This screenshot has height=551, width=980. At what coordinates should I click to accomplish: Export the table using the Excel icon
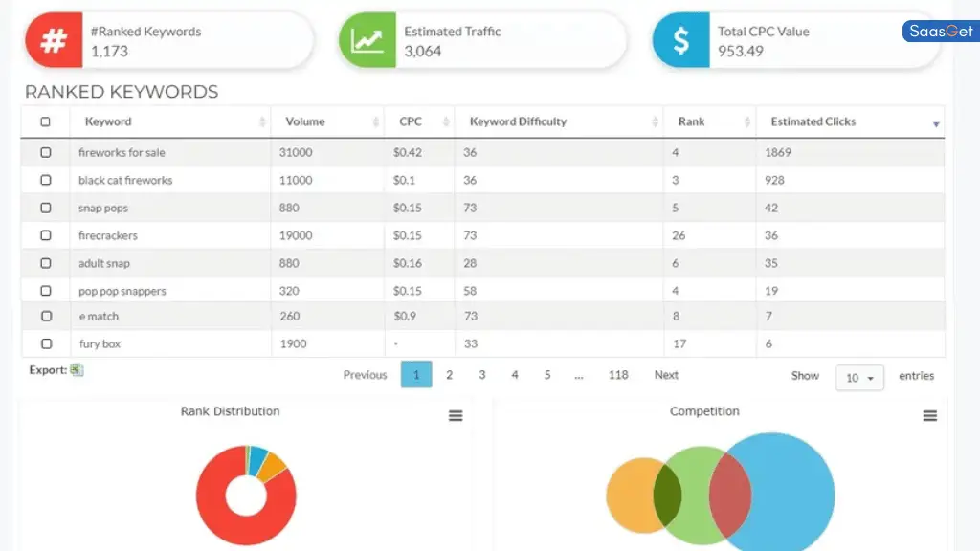(77, 370)
